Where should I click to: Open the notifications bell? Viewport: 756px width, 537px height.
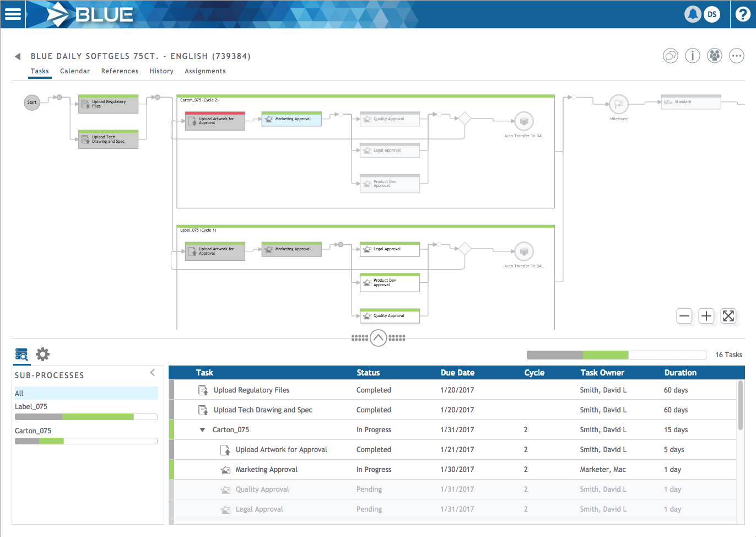coord(693,14)
